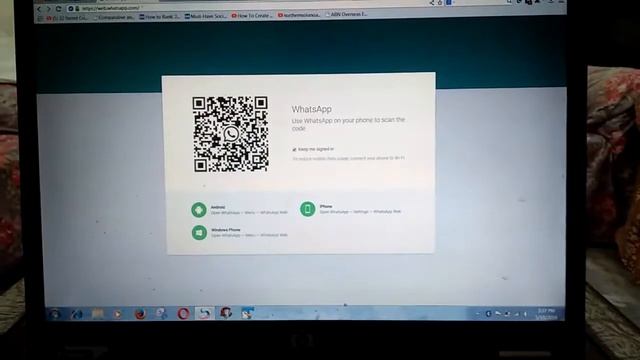
Task: Open the How to Rank bookmark
Action: point(160,17)
